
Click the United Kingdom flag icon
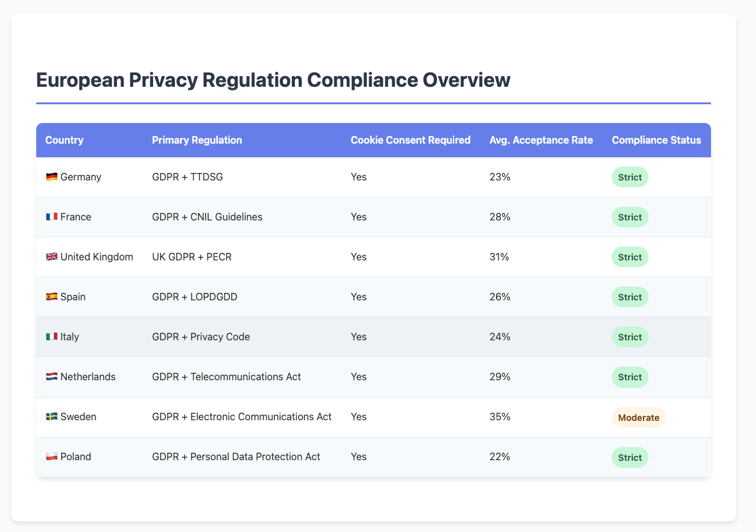click(52, 257)
